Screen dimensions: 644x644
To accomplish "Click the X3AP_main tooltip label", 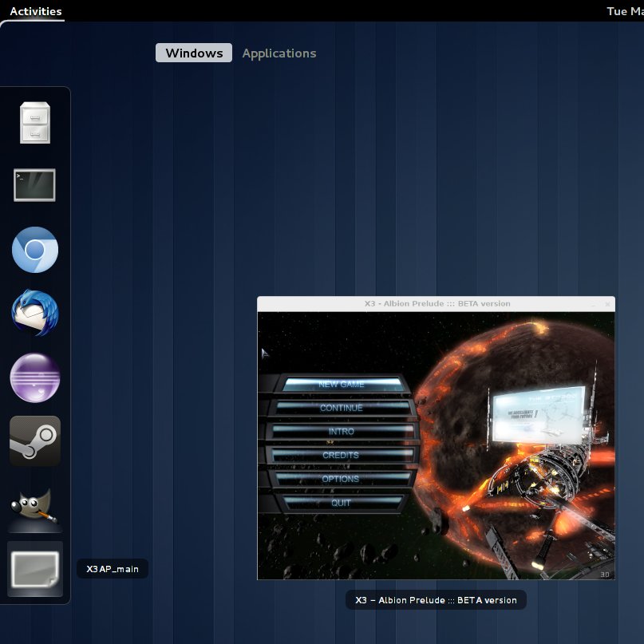I will [x=113, y=569].
